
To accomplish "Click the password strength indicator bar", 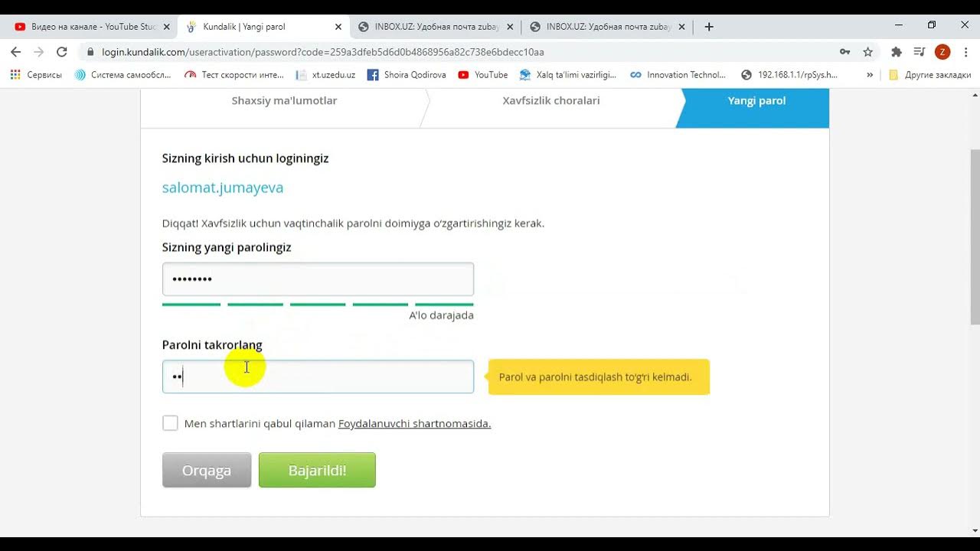I will coord(318,305).
